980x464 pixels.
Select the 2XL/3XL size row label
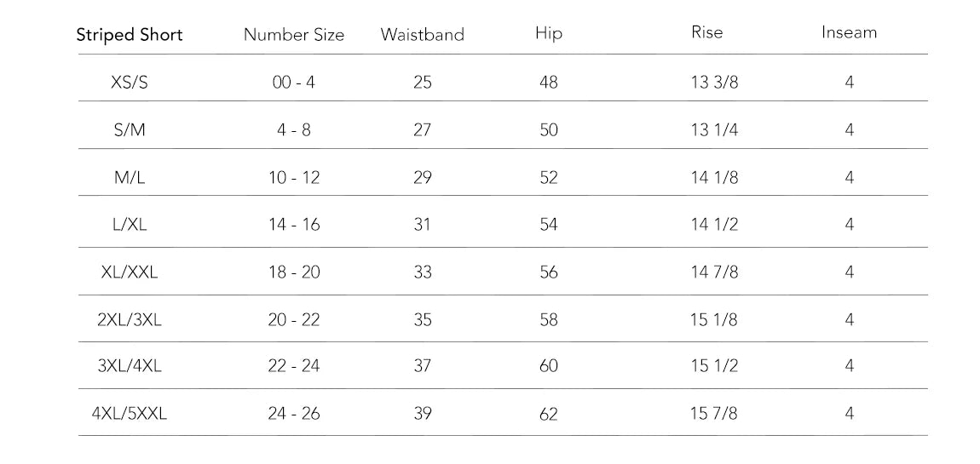point(130,320)
